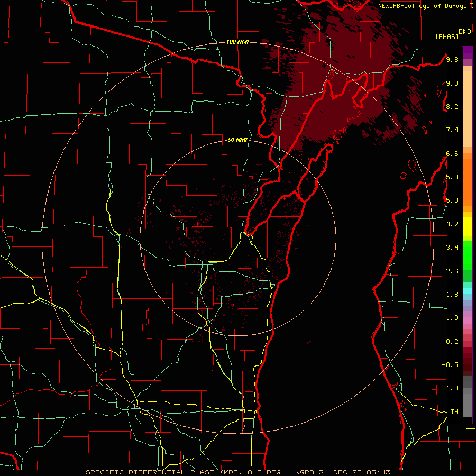
Task: Select the -1.3 scale value label
Action: coord(450,388)
